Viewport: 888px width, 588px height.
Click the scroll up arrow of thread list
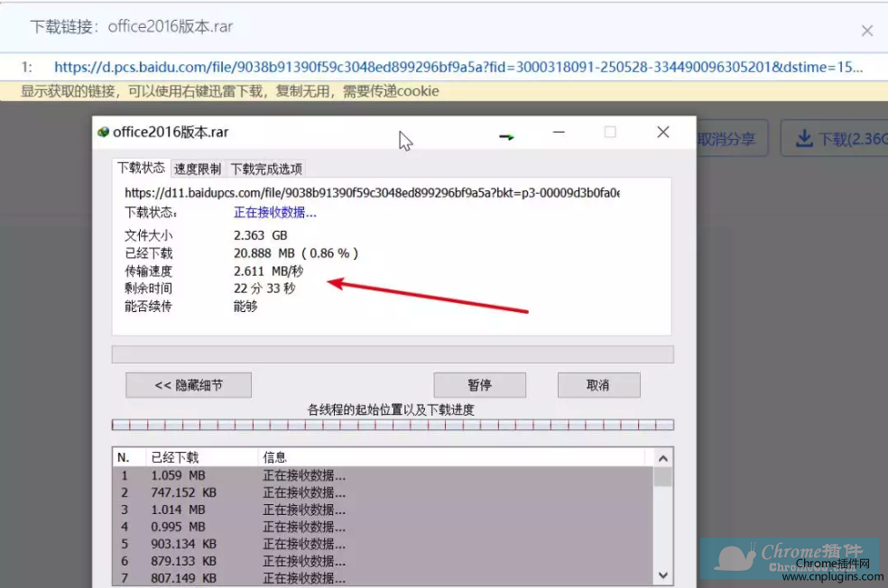coord(662,458)
